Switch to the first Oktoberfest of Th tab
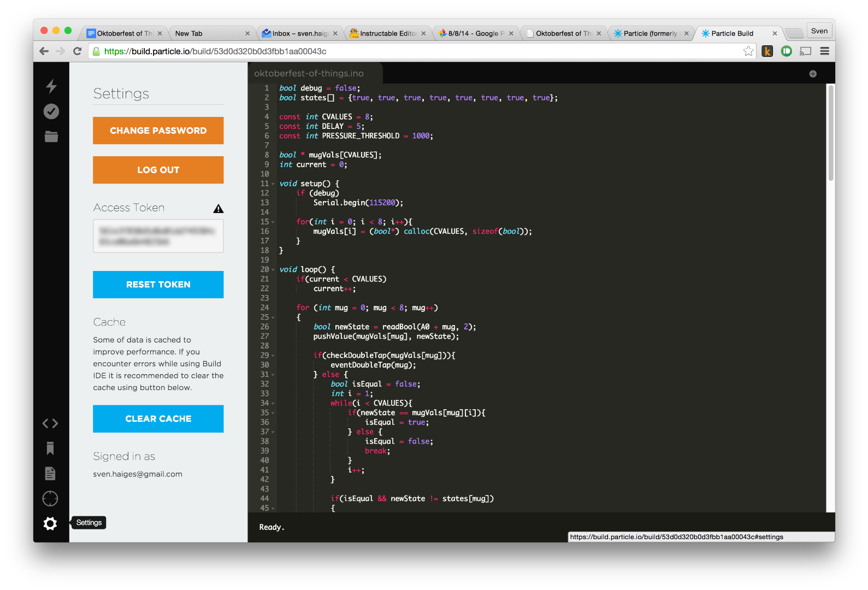The width and height of the screenshot is (868, 590). coord(124,33)
